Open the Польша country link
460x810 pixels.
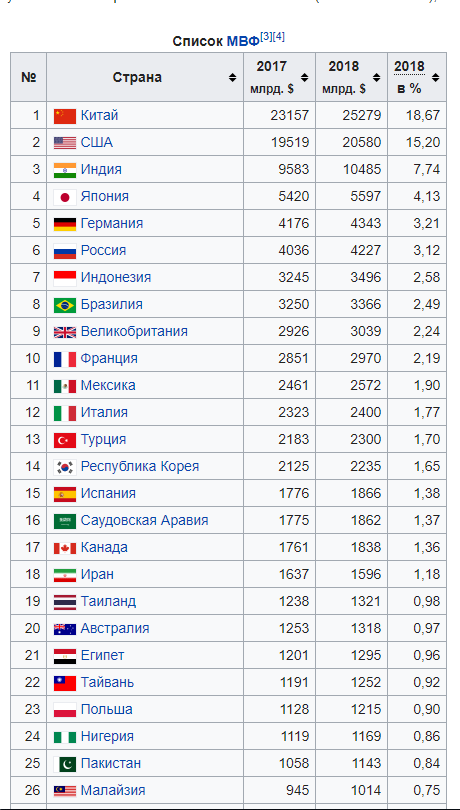coord(106,709)
